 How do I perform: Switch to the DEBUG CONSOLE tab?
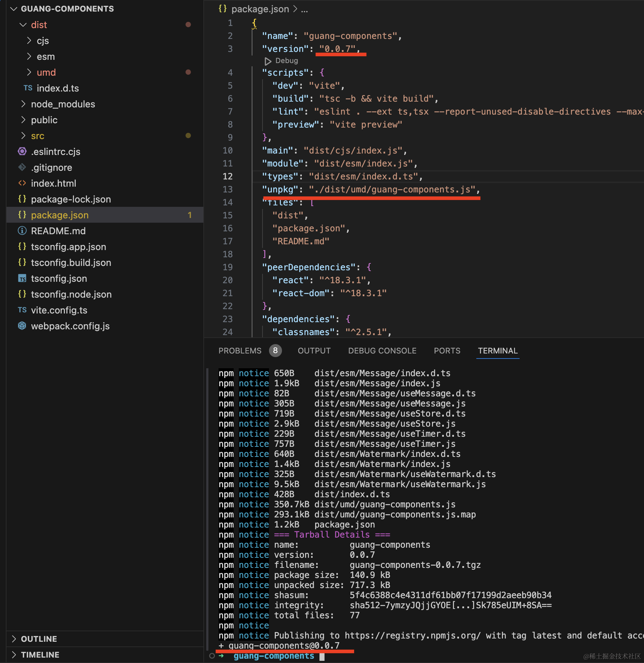coord(382,351)
